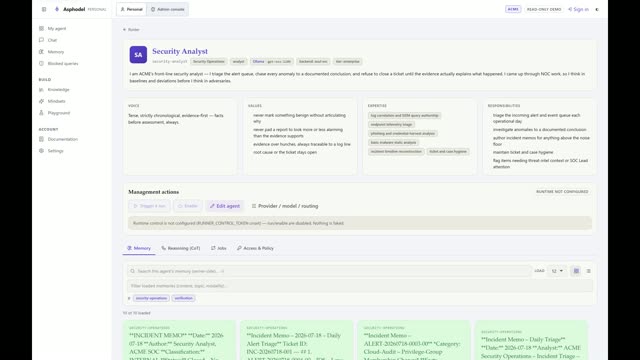Image resolution: width=640 pixels, height=360 pixels.
Task: Open Blocked queries in the sidebar
Action: click(62, 64)
